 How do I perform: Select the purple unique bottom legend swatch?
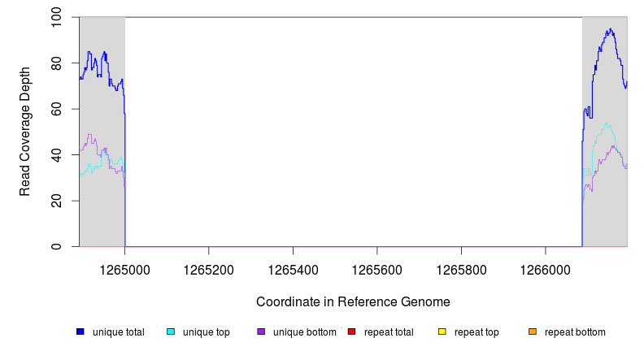point(261,332)
